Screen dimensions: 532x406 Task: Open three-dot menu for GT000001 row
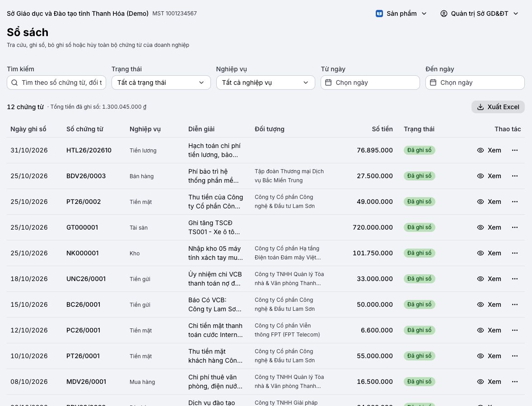515,227
